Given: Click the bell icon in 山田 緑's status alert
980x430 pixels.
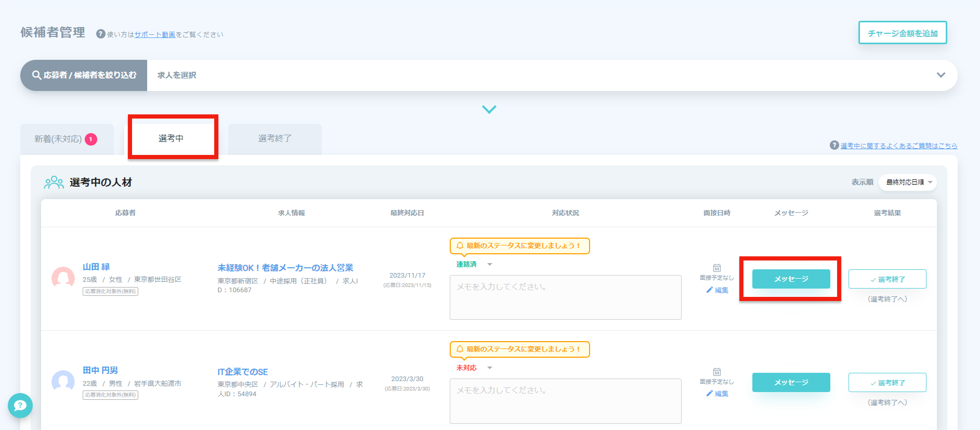Looking at the screenshot, I should pyautogui.click(x=460, y=245).
